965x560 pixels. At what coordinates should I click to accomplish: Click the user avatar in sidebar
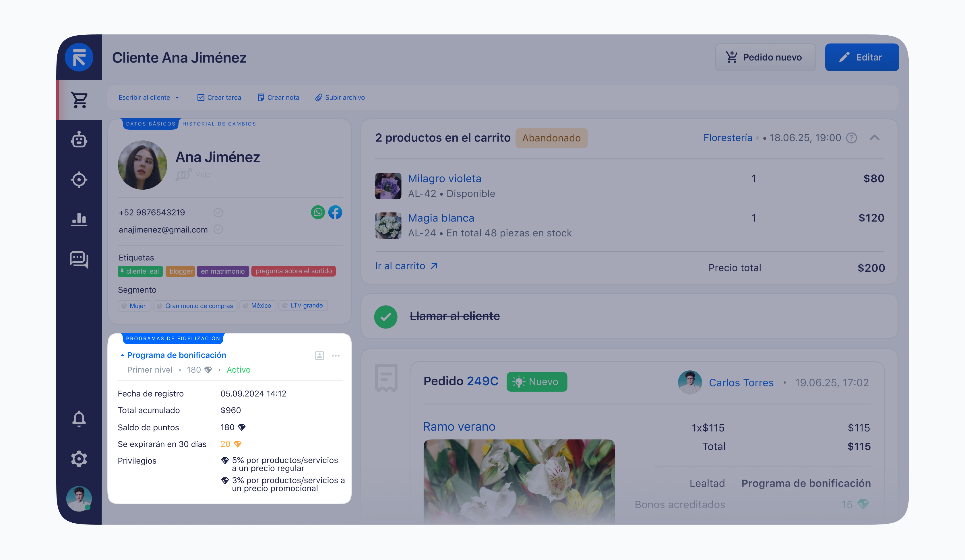coord(79,499)
